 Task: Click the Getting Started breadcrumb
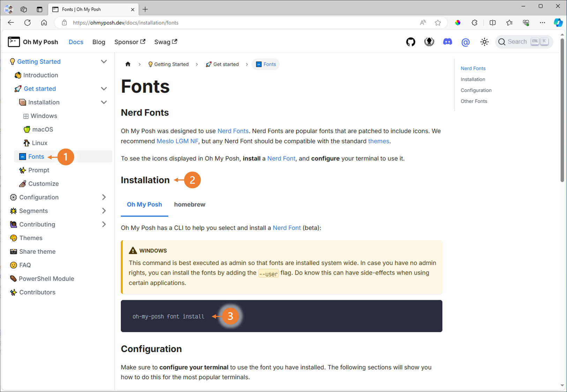(x=169, y=64)
